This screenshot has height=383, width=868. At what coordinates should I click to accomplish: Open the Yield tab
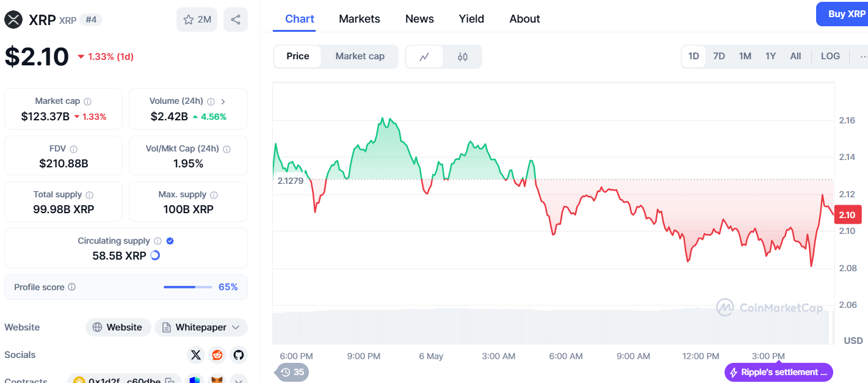(472, 19)
